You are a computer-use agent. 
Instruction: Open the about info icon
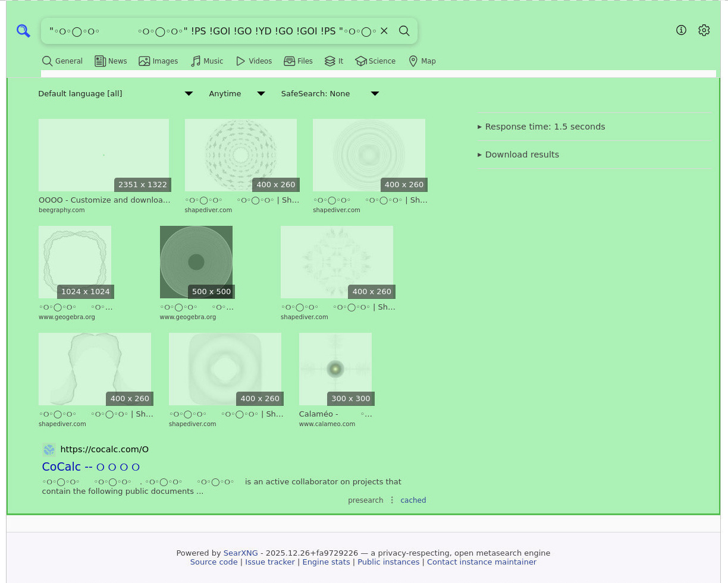(x=682, y=30)
